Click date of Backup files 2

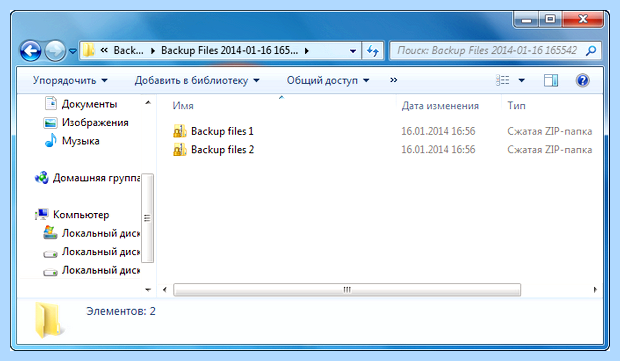438,149
